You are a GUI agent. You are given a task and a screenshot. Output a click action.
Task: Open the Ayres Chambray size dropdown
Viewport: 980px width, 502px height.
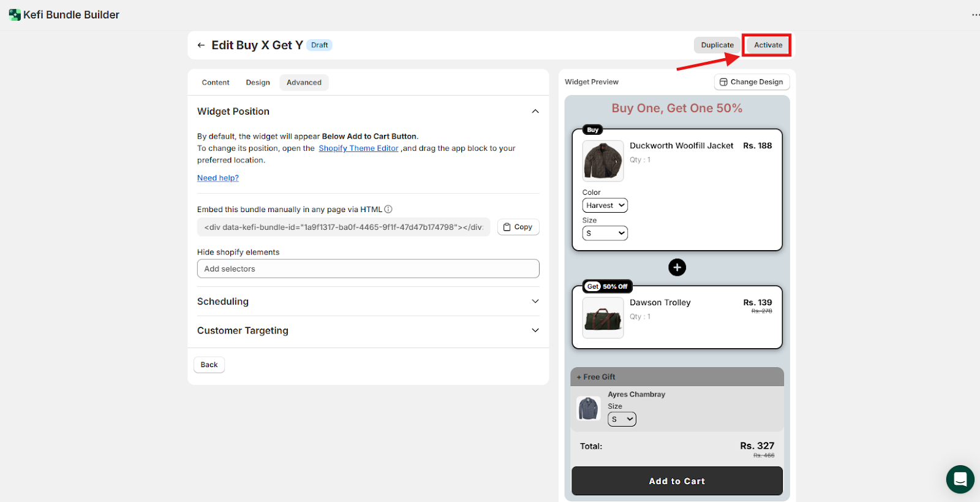pyautogui.click(x=622, y=419)
